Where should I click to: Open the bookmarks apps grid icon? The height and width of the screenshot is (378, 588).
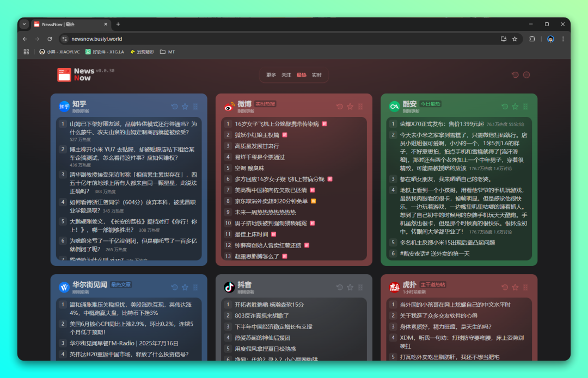[26, 52]
